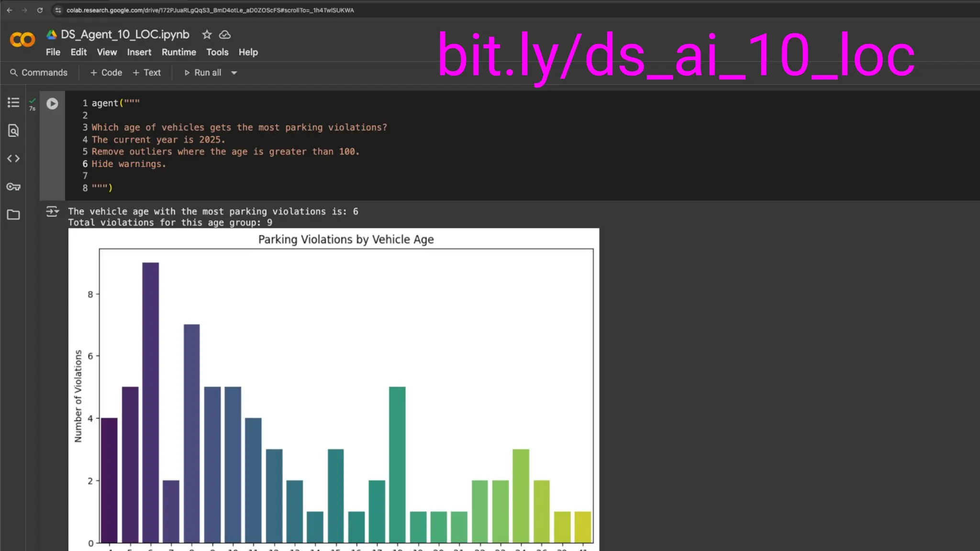
Task: Open the secrets key icon
Action: pos(13,187)
